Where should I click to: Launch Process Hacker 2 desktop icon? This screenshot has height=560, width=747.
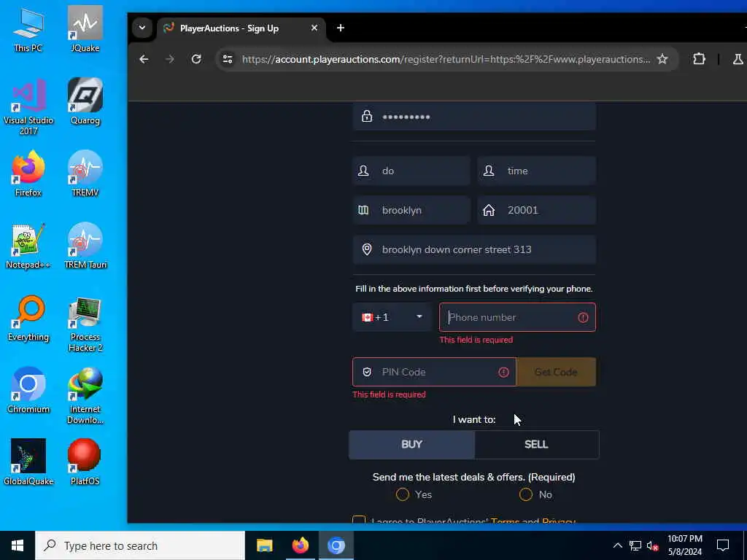[85, 324]
